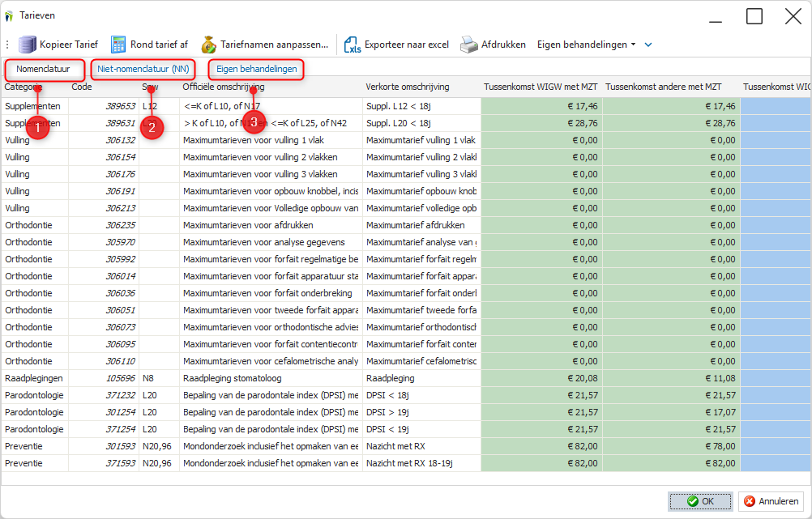812x519 pixels.
Task: Click the Nazicht met RX cell in row 301593
Action: pyautogui.click(x=422, y=446)
